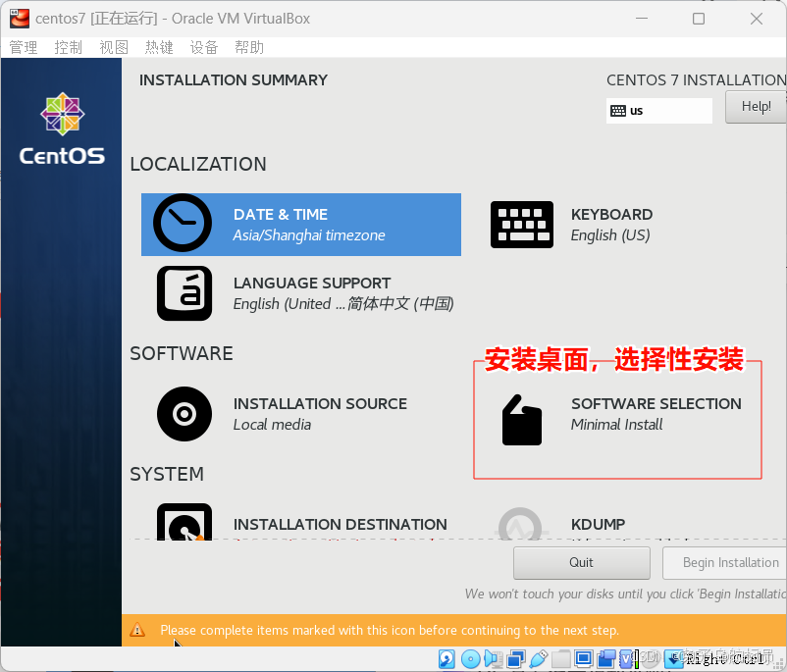Maximize the VirtualBox window

(699, 19)
